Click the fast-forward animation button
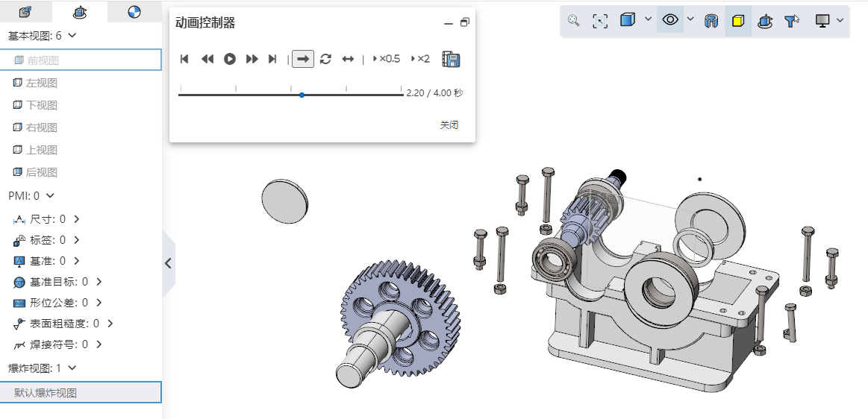Screen dimensions: 868x419 (x=252, y=59)
